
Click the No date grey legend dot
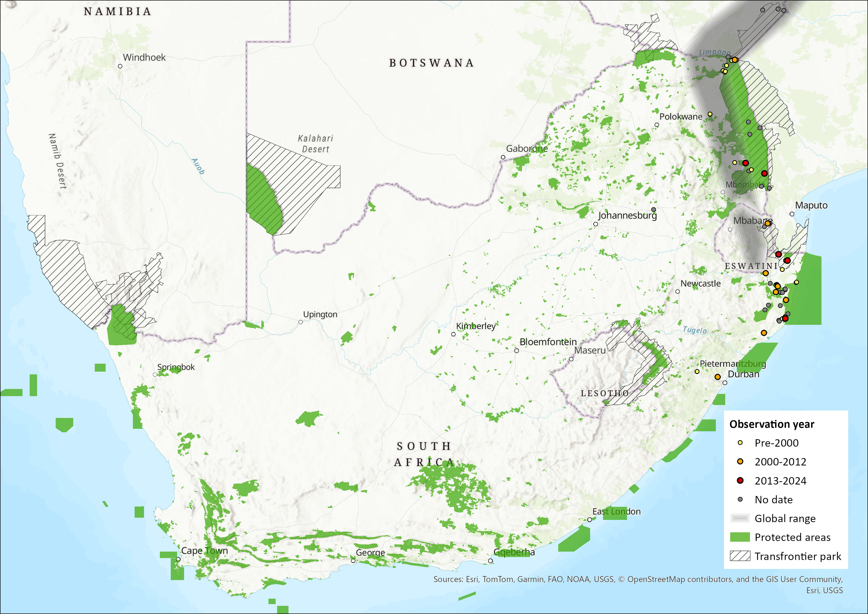(x=740, y=499)
